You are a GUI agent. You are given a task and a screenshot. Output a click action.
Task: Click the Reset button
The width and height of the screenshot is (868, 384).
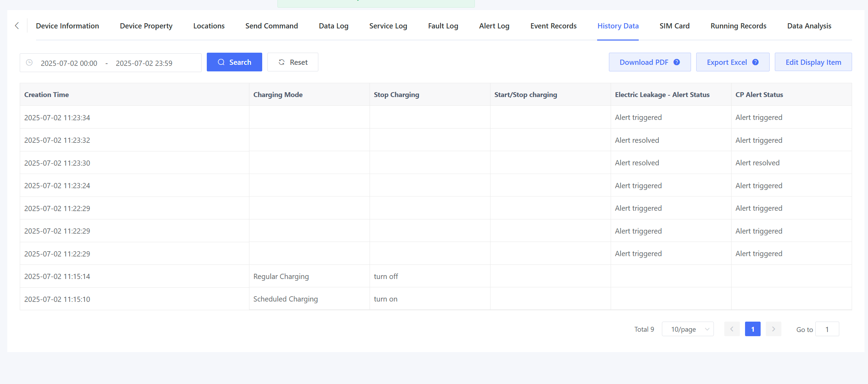[x=293, y=62]
